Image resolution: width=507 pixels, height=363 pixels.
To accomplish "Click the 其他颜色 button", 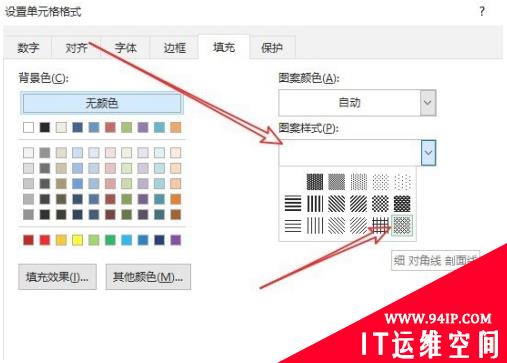I will (x=148, y=277).
